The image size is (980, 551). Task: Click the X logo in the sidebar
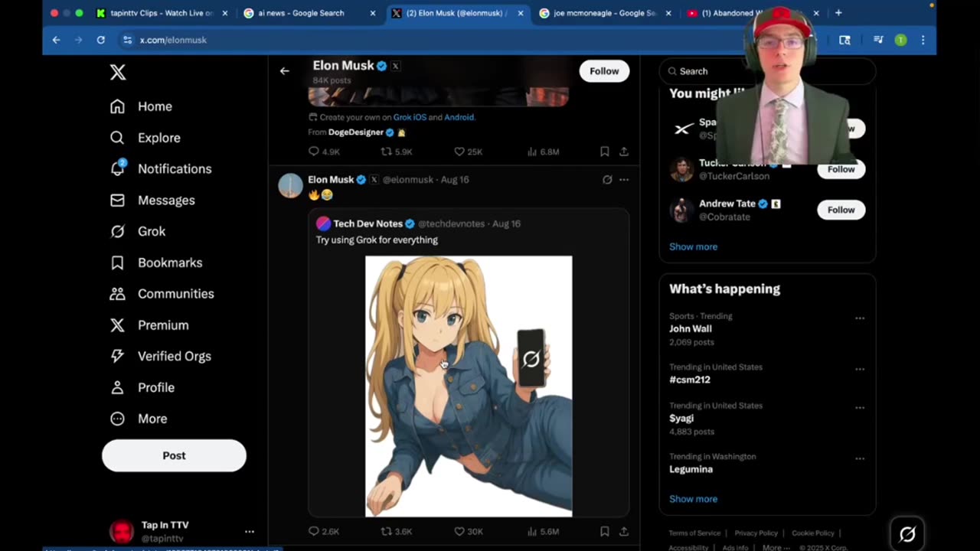117,72
